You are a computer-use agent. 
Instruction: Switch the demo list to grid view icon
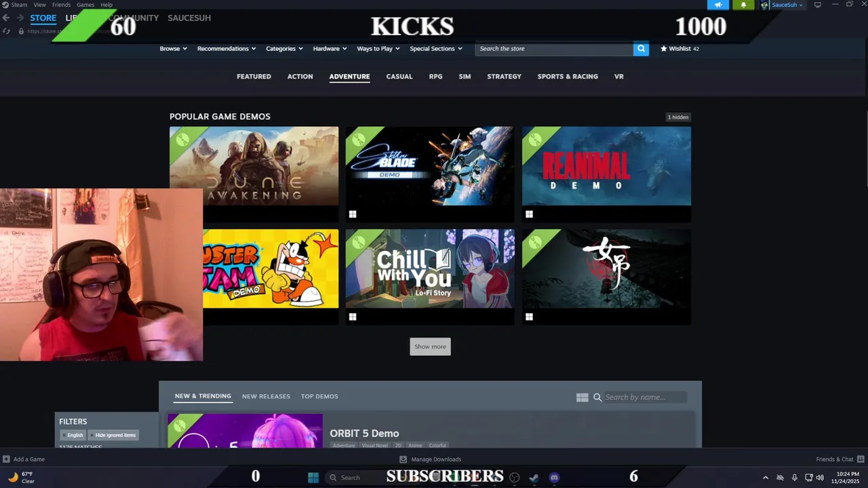(582, 397)
